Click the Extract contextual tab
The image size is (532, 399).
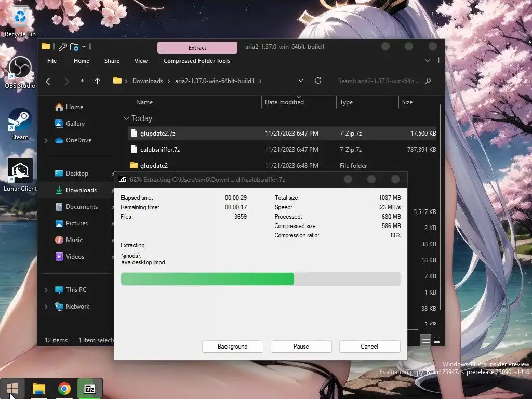pyautogui.click(x=197, y=48)
